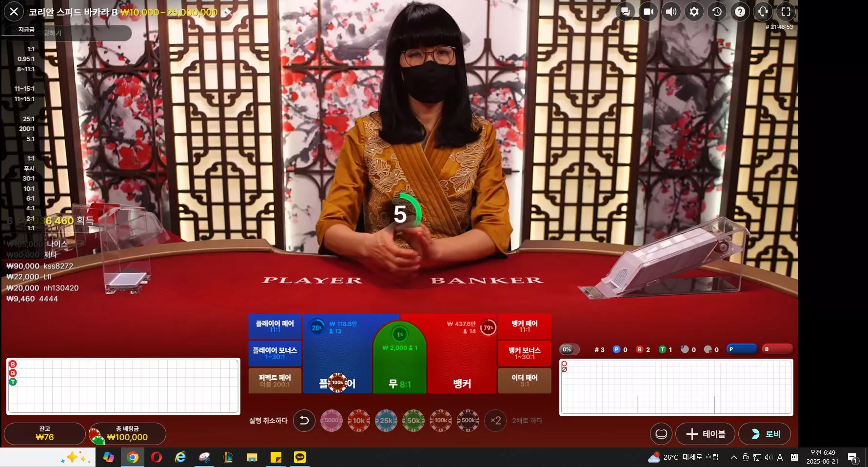Viewport: 868px width, 467px height.
Task: Switch to the 지급금 tab
Action: [26, 30]
